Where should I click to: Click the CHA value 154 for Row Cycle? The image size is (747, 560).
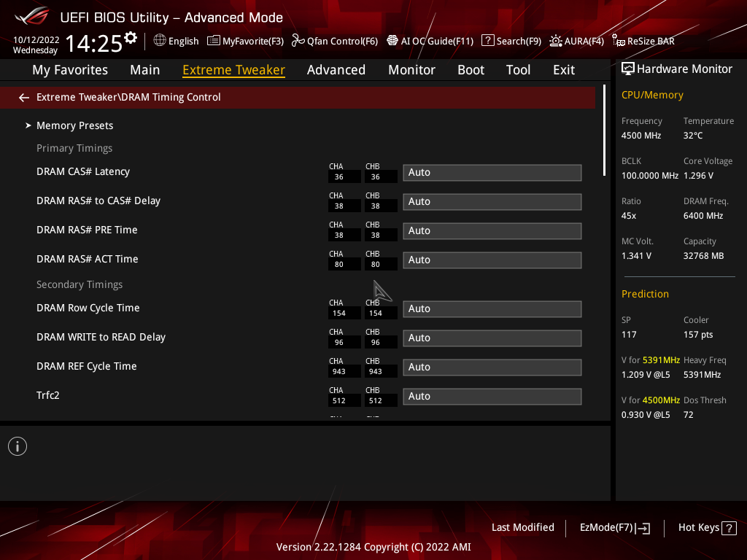[339, 313]
